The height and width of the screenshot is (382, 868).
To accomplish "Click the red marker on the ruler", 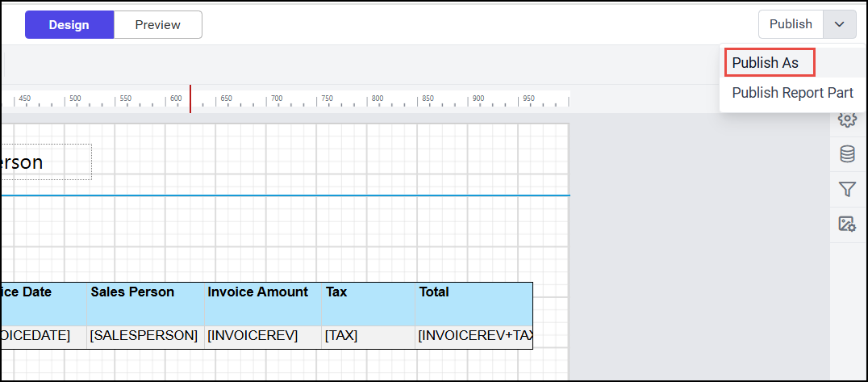I will coord(190,99).
